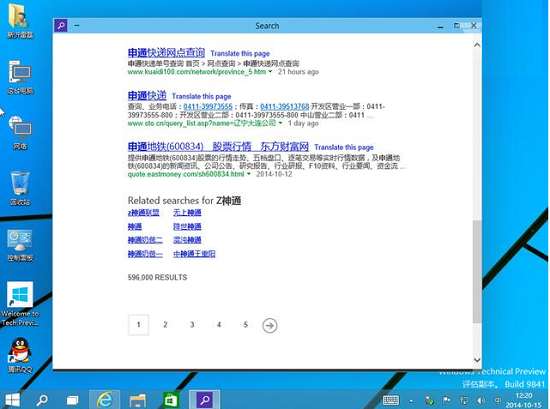This screenshot has width=550, height=409.
Task: Open the clock showing 12:20
Action: pos(523,400)
